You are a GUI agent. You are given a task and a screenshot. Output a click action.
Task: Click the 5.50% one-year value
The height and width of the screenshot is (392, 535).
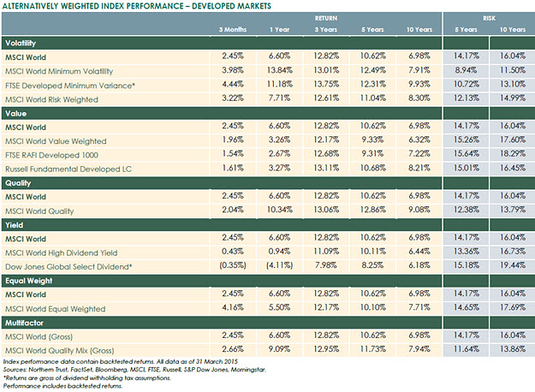[279, 307]
